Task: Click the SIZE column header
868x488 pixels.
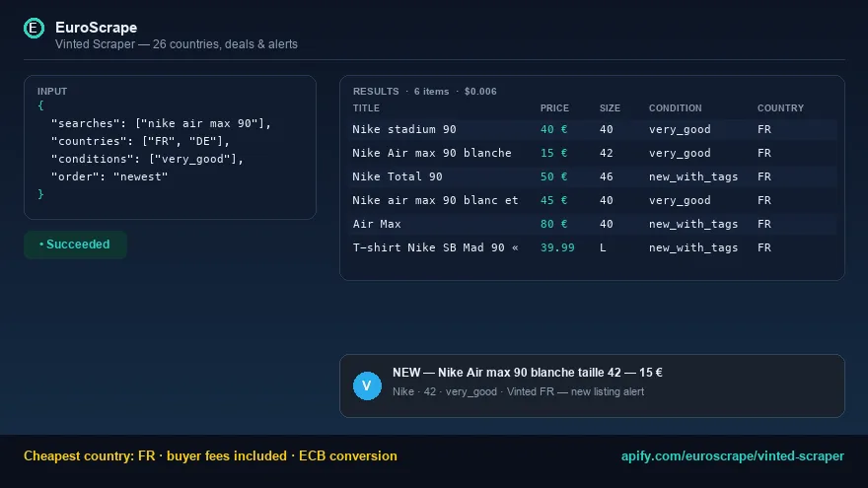Action: click(610, 108)
